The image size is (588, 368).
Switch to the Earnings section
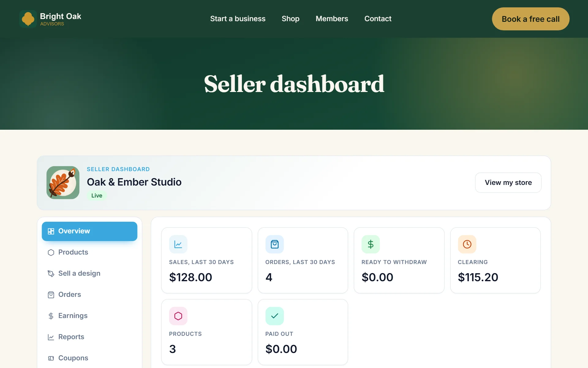click(89, 316)
